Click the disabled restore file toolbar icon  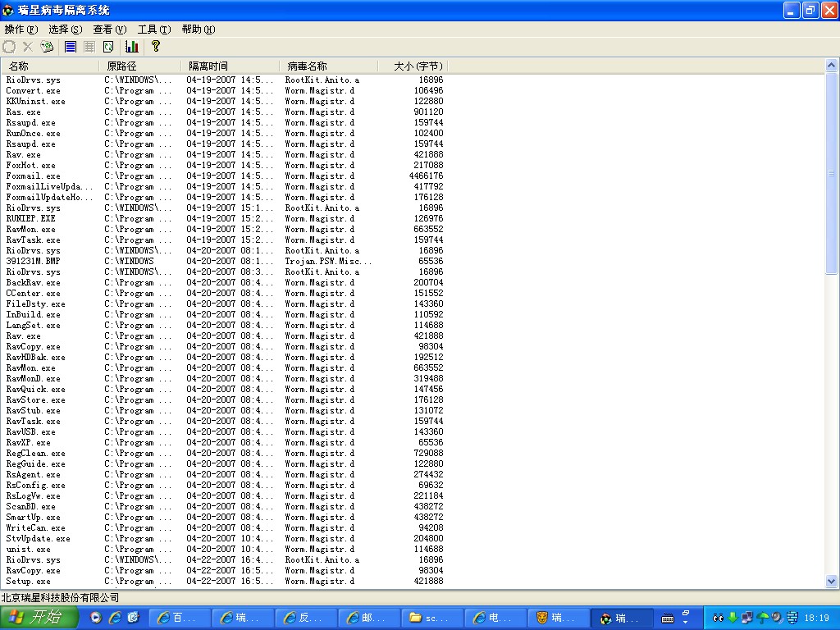click(x=9, y=47)
